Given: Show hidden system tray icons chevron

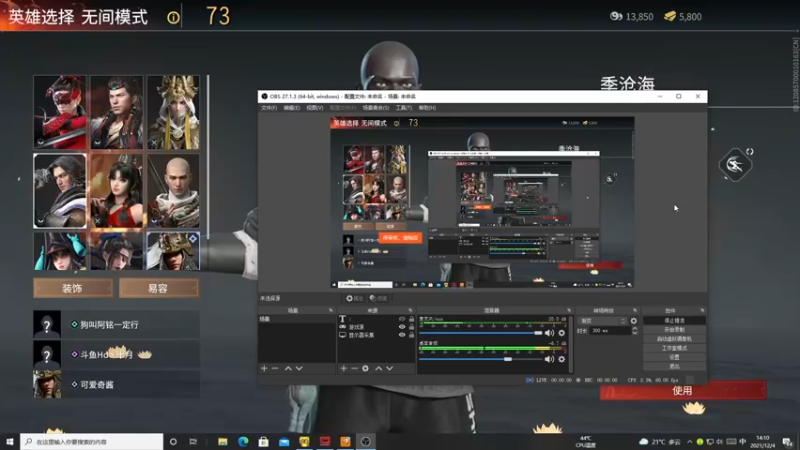Looking at the screenshot, I should coord(690,442).
